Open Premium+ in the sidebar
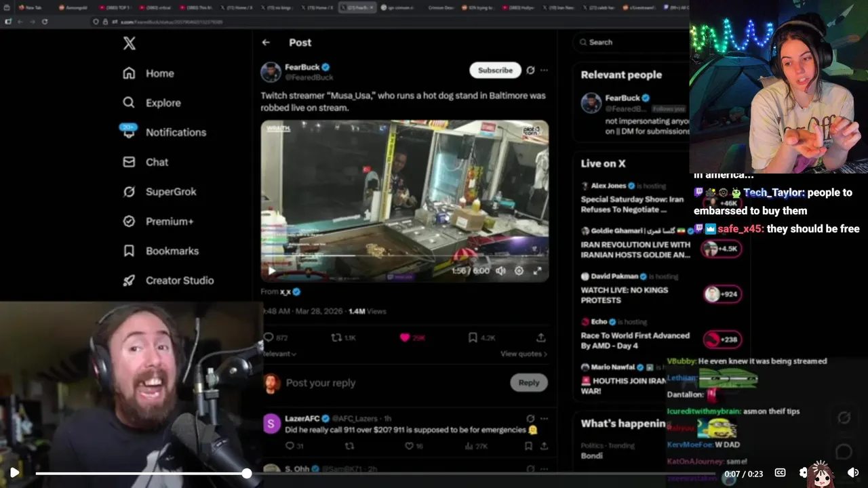The width and height of the screenshot is (868, 488). 157,222
